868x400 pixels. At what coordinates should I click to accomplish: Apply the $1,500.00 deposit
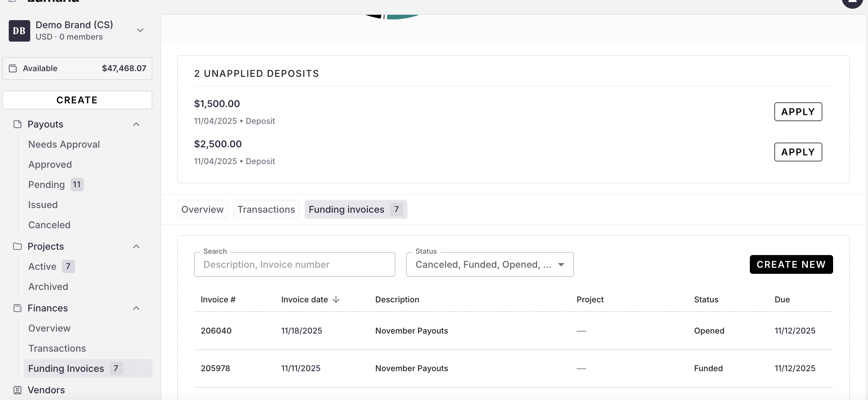coord(798,111)
